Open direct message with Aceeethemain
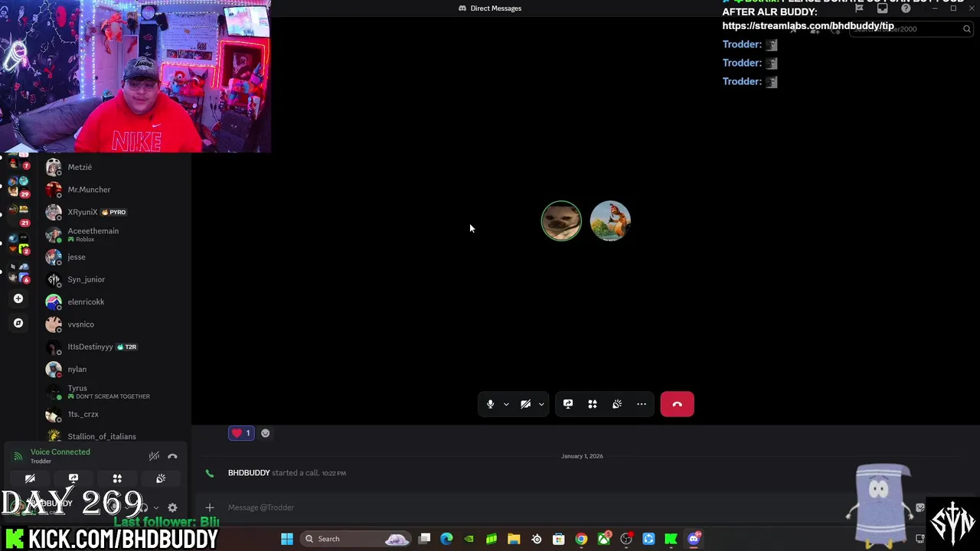This screenshot has height=551, width=980. pos(115,234)
